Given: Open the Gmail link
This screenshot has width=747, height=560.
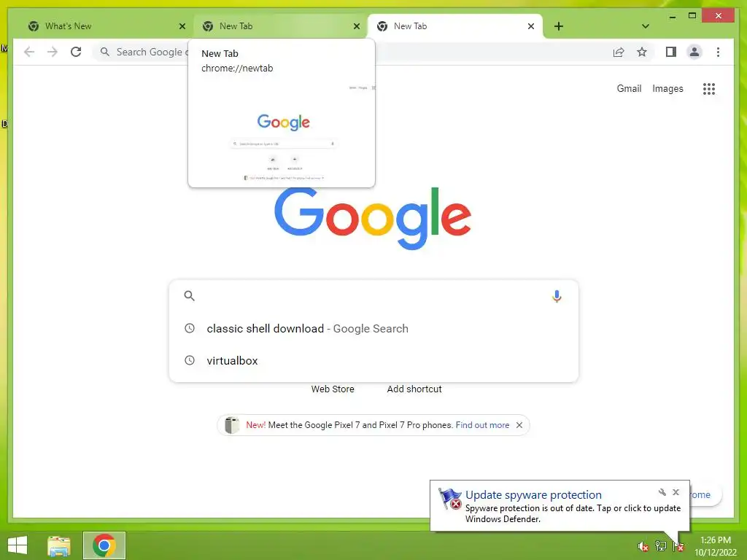Looking at the screenshot, I should (x=629, y=88).
